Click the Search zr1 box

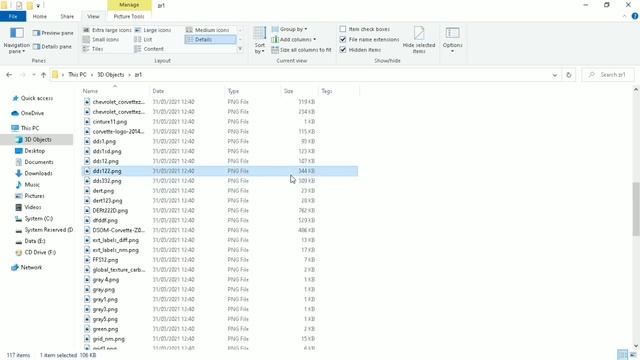point(608,75)
